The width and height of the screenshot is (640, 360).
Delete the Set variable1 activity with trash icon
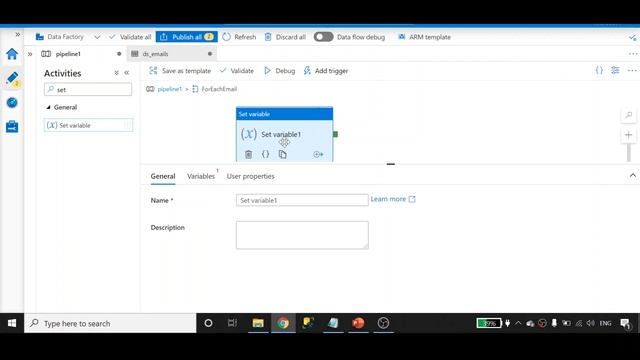point(248,154)
